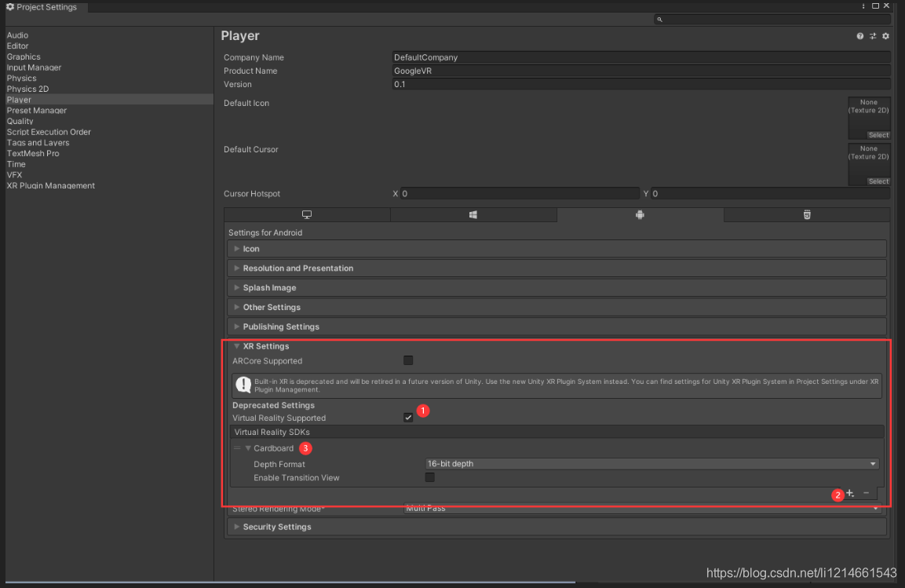The image size is (905, 588).
Task: Collapse the Cardboard SDK entry
Action: click(249, 447)
